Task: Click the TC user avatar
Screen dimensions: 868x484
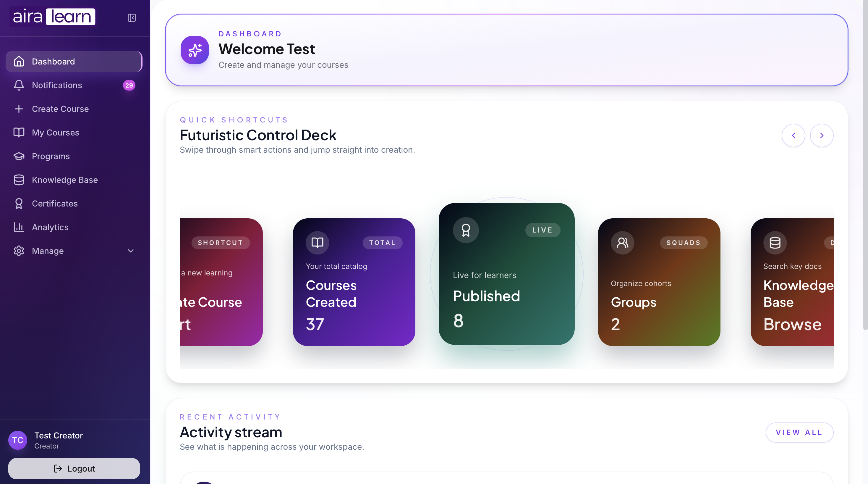Action: (17, 440)
